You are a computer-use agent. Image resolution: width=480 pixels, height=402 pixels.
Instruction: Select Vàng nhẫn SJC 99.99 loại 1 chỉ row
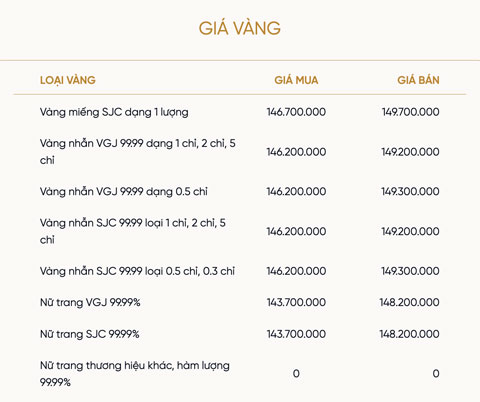pos(240,231)
